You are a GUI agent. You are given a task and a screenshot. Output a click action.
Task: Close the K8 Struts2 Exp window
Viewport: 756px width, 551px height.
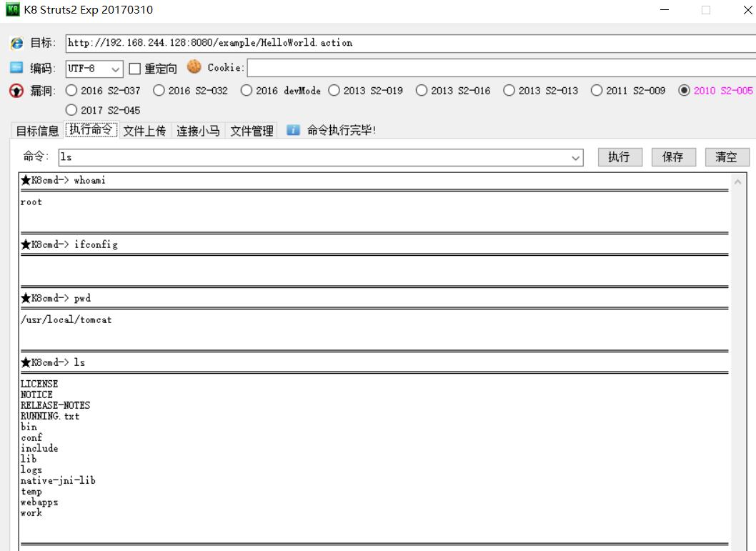(748, 9)
